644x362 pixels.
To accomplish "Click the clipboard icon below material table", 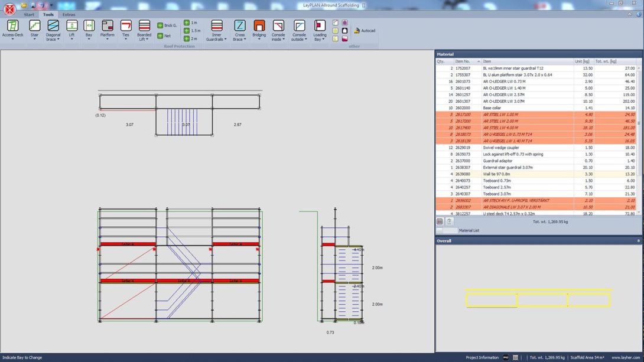I will [449, 221].
